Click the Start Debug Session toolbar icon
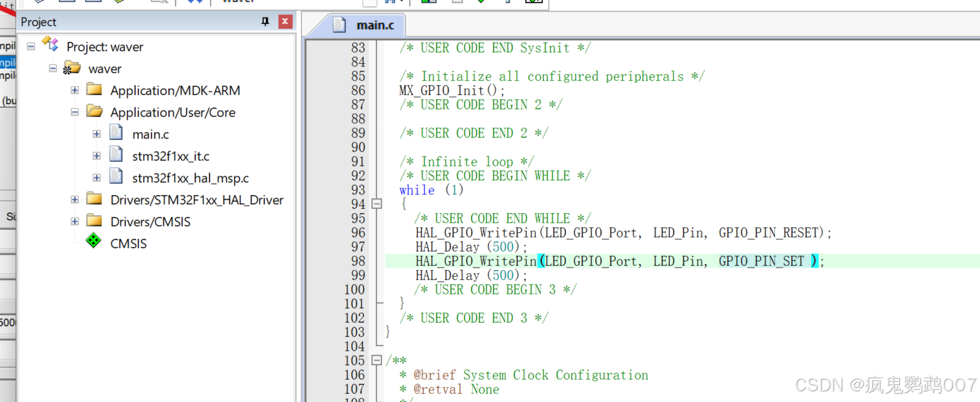980x402 pixels. (482, 2)
